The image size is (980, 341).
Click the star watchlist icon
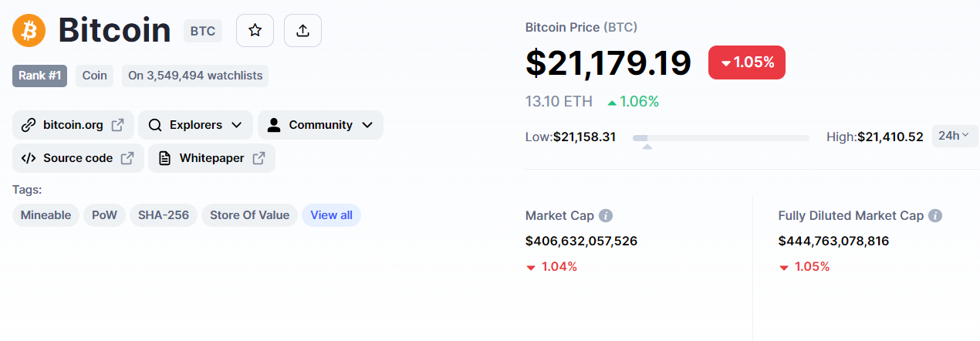tap(255, 30)
